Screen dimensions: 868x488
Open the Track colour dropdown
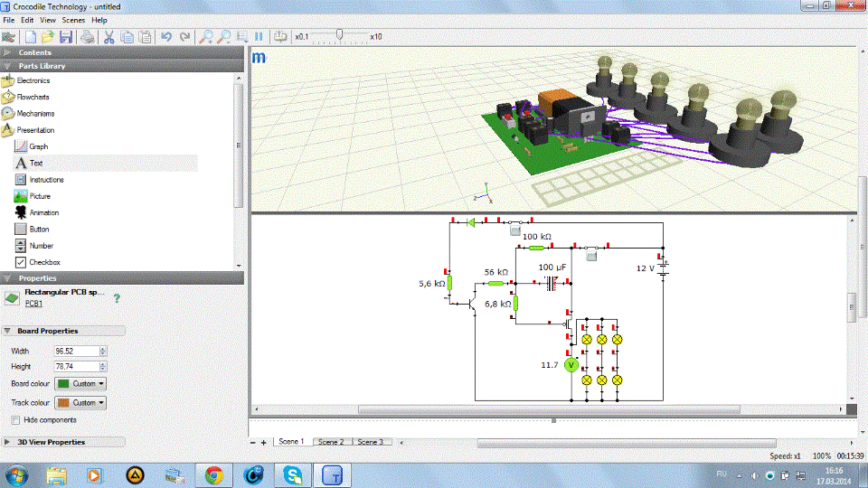tap(80, 402)
